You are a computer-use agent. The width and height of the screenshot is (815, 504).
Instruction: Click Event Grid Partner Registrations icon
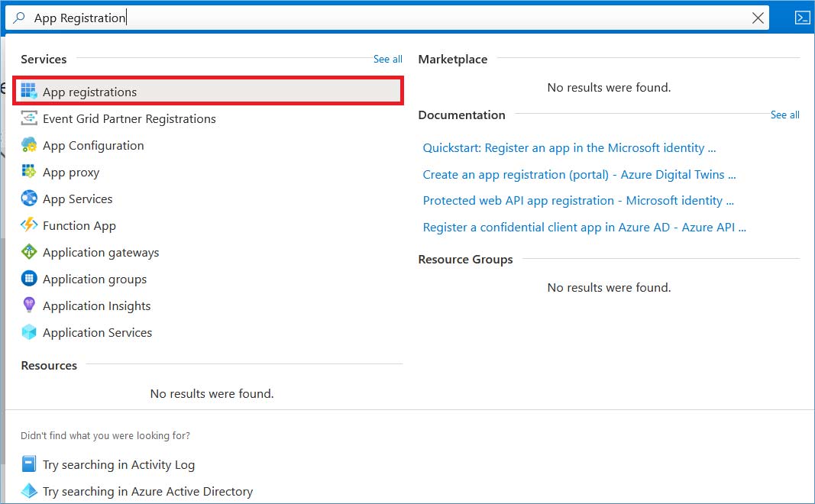(x=29, y=118)
